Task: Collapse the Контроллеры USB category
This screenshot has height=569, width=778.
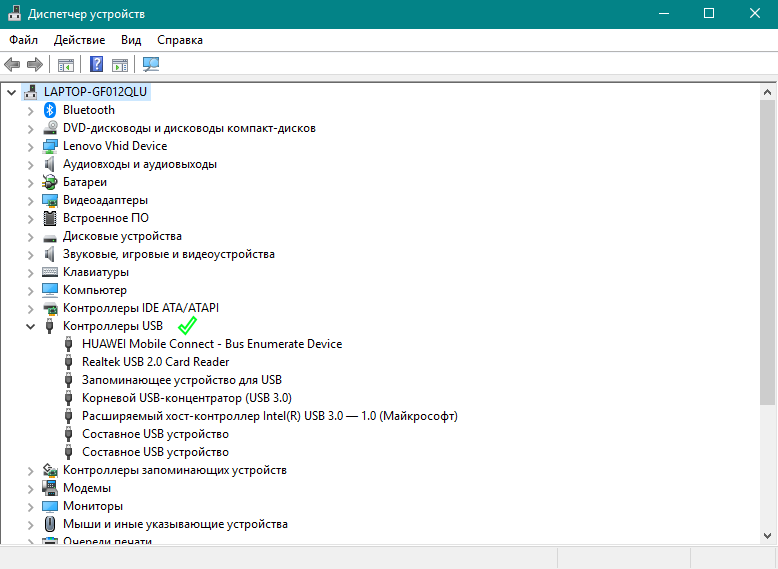Action: click(x=30, y=326)
